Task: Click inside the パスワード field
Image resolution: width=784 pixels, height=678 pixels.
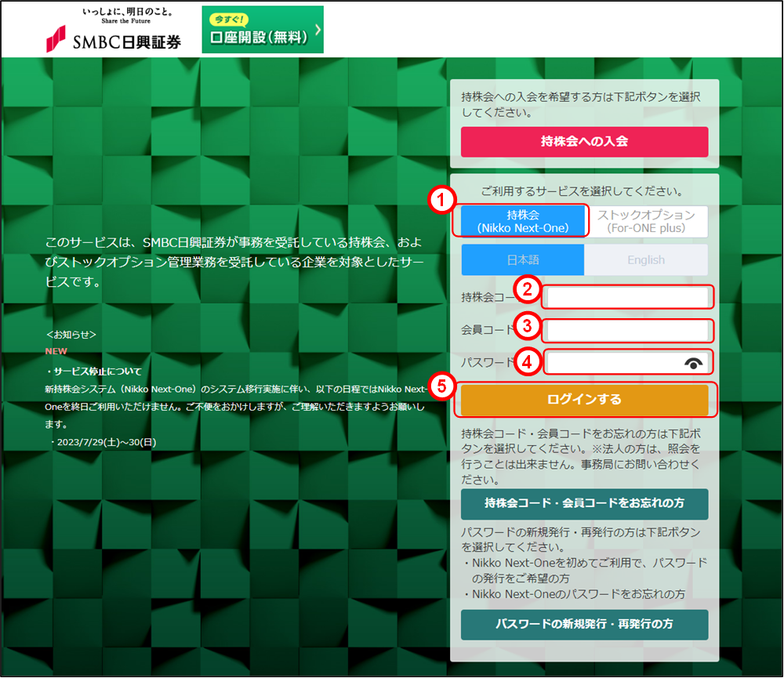Action: tap(612, 362)
